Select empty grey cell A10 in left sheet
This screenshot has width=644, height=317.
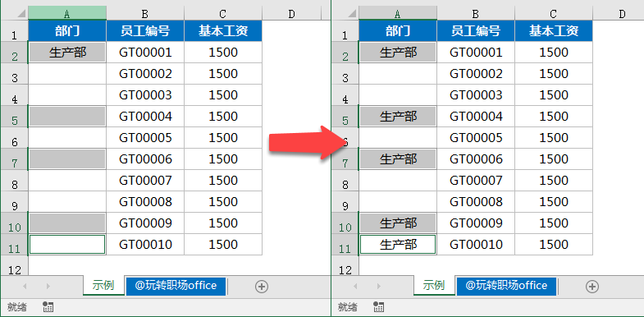pyautogui.click(x=67, y=223)
